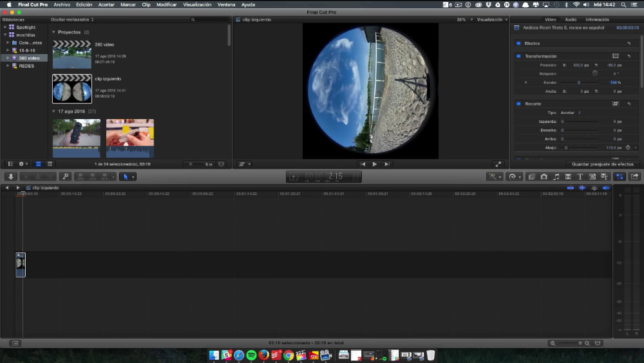Open browser settings gear menu
The image size is (644, 363).
[x=23, y=164]
